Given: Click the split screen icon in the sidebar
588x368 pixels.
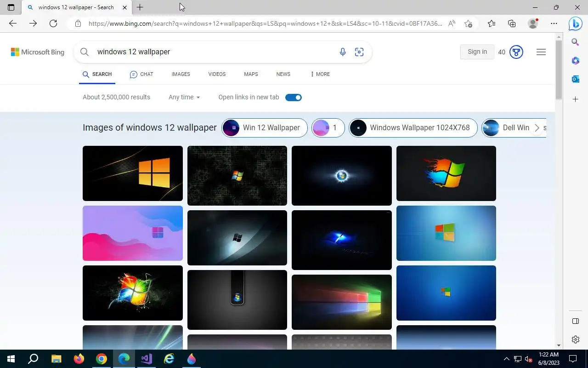Looking at the screenshot, I should (575, 321).
